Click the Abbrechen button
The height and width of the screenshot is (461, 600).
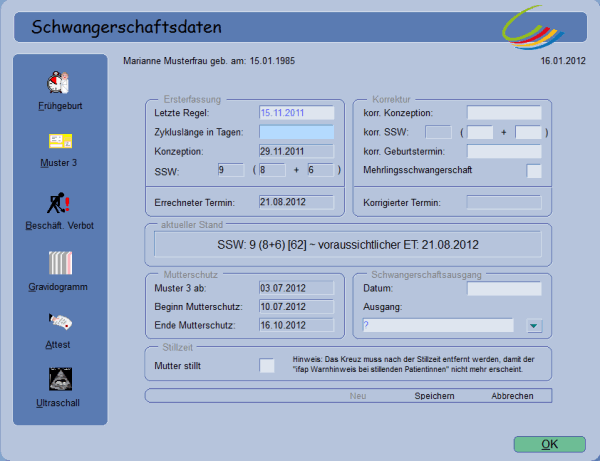click(512, 396)
